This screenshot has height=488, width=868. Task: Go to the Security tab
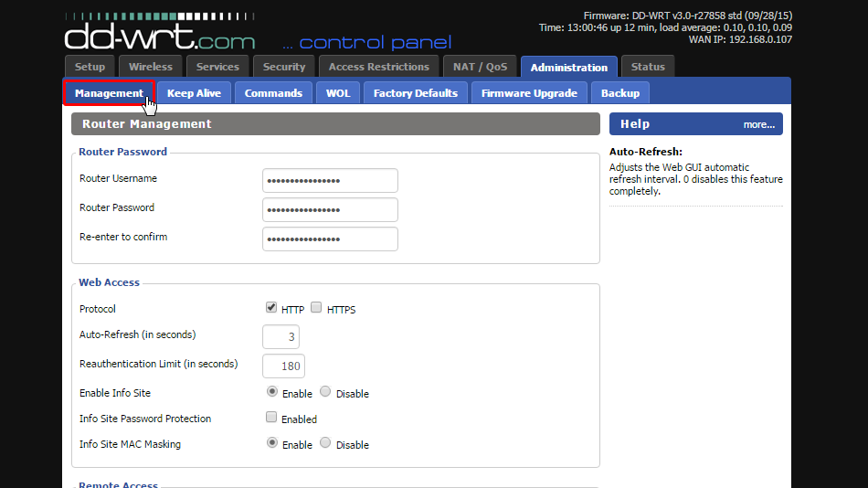(x=284, y=67)
